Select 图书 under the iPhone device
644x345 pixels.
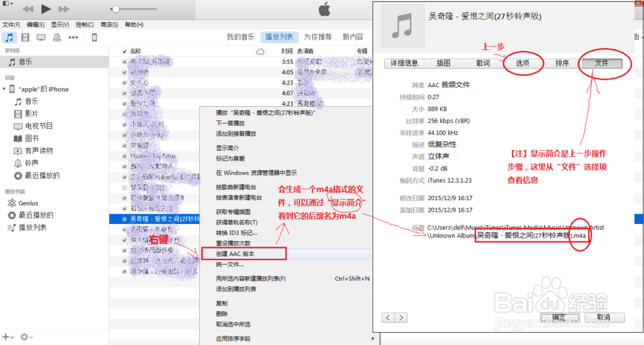(x=32, y=138)
